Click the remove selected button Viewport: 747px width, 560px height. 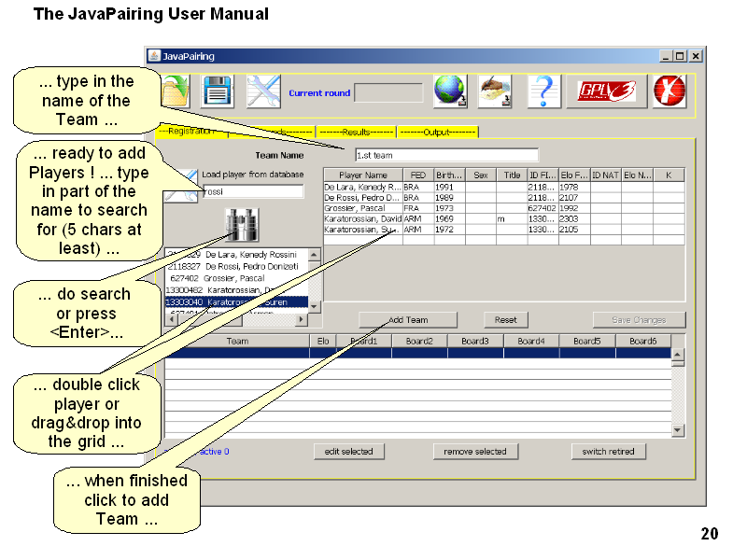(x=476, y=452)
